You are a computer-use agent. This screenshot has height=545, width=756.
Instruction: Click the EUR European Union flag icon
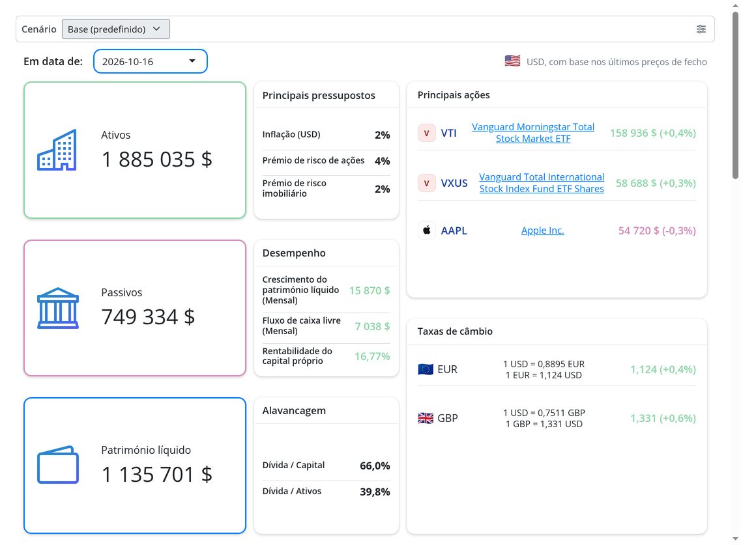(x=425, y=370)
